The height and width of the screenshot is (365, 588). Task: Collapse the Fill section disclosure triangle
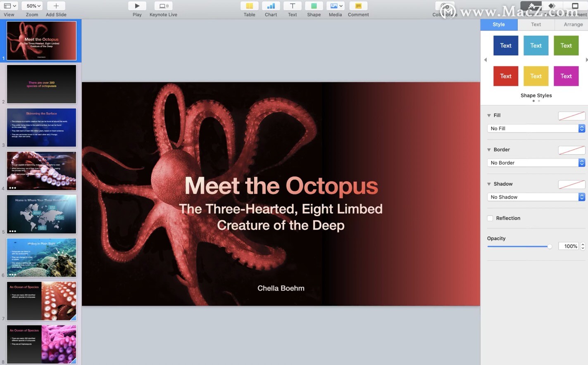pos(489,116)
